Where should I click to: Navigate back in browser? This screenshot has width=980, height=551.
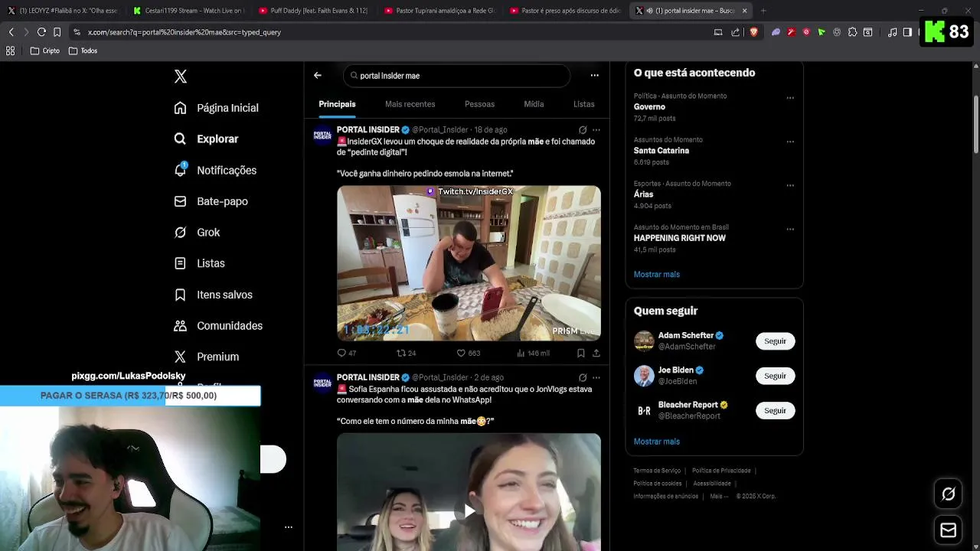(11, 32)
